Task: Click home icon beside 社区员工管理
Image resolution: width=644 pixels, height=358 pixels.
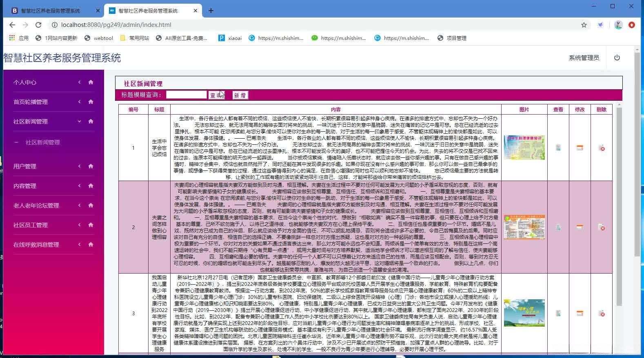Action: pyautogui.click(x=91, y=225)
